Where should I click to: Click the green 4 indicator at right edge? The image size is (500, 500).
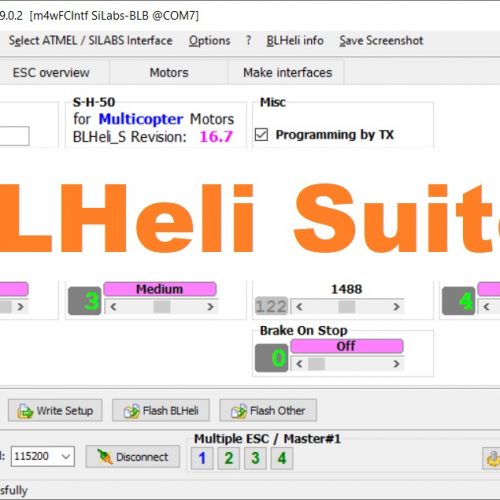click(459, 301)
